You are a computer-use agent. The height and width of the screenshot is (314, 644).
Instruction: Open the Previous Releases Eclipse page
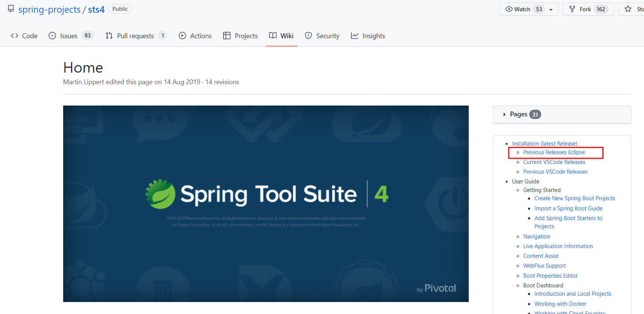click(x=554, y=152)
